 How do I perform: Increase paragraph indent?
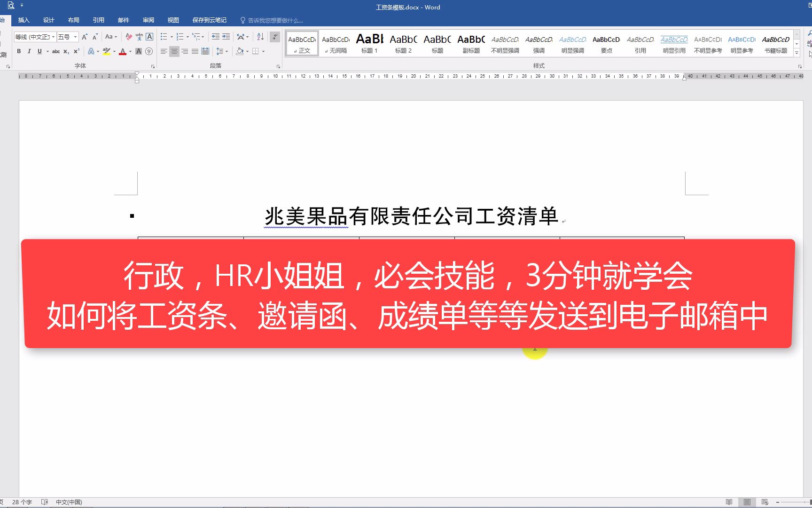(x=226, y=37)
